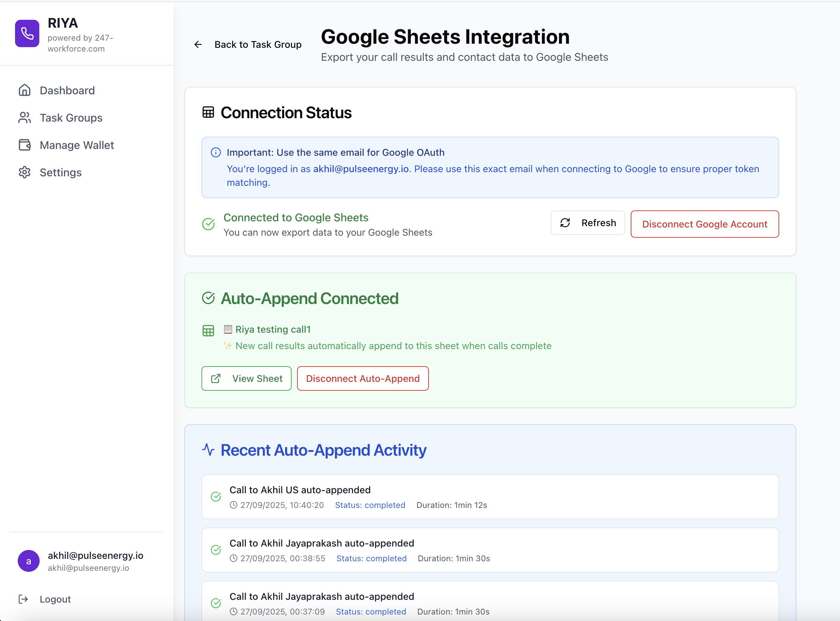Click Disconnect Google Account button
This screenshot has height=621, width=840.
704,224
